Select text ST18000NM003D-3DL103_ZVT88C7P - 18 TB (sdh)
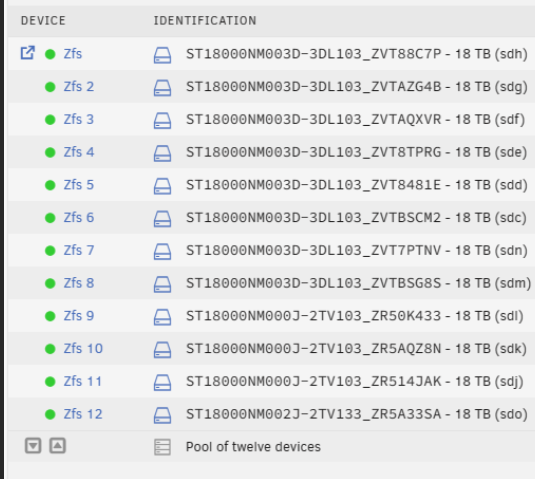Image resolution: width=535 pixels, height=479 pixels. coord(357,54)
